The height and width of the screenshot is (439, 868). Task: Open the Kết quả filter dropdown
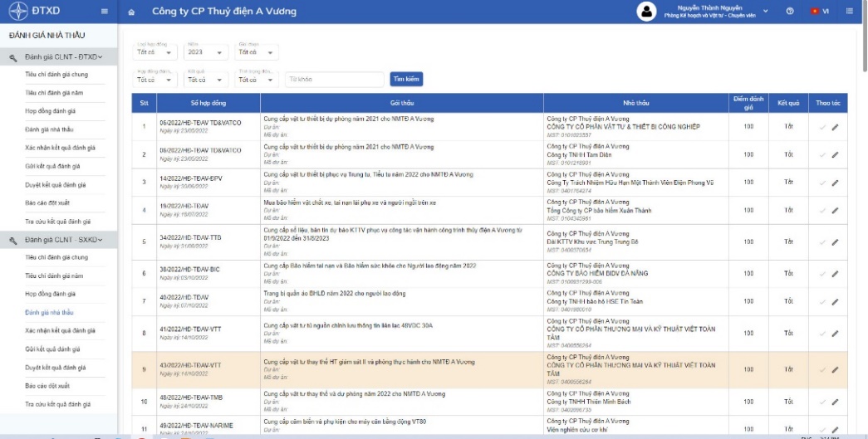point(205,78)
